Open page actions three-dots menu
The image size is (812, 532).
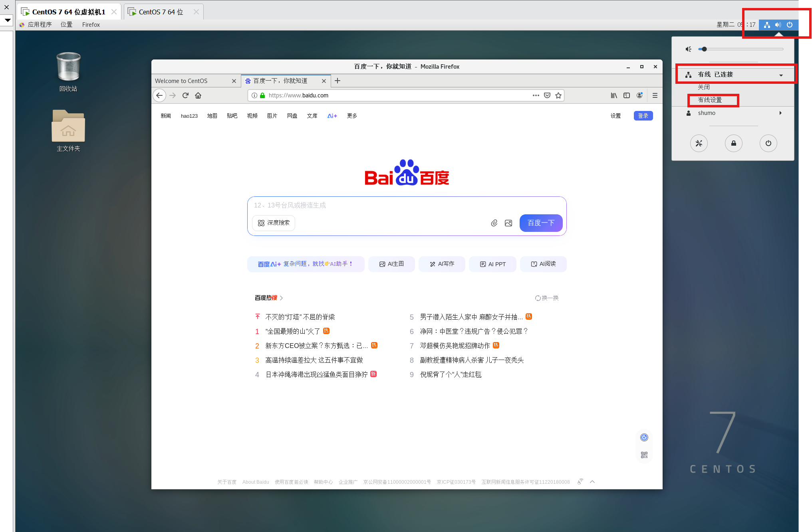536,95
